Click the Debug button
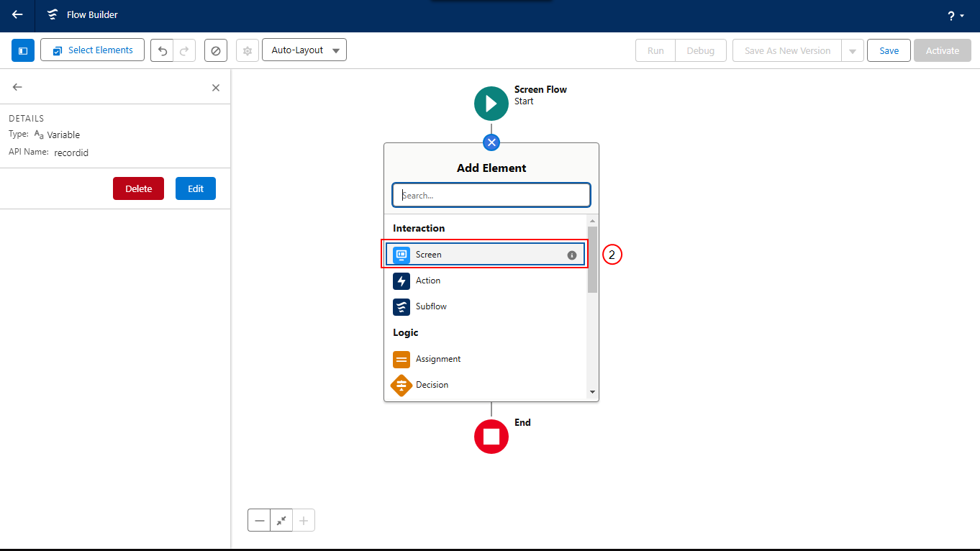The image size is (980, 551). click(x=701, y=50)
